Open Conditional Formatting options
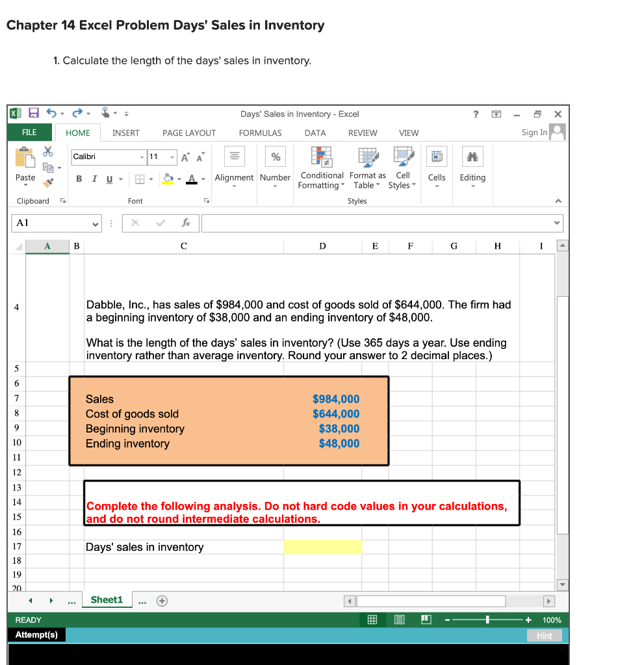644x665 pixels. pyautogui.click(x=321, y=169)
